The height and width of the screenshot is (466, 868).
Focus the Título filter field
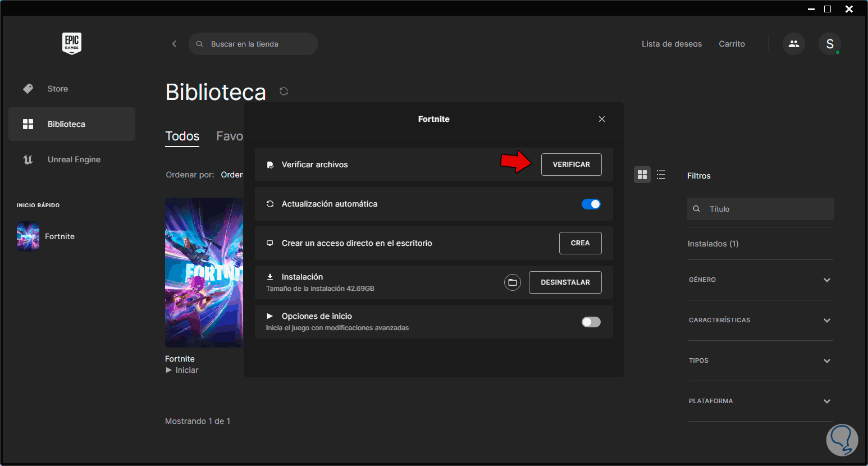click(x=761, y=209)
